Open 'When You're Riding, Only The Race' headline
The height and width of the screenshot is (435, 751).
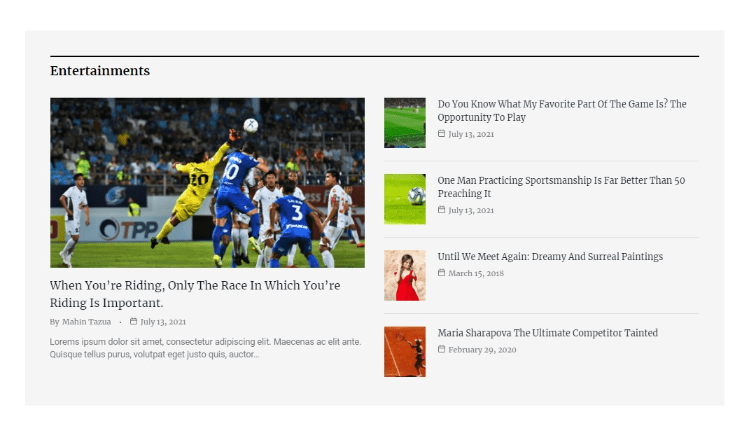pyautogui.click(x=195, y=294)
